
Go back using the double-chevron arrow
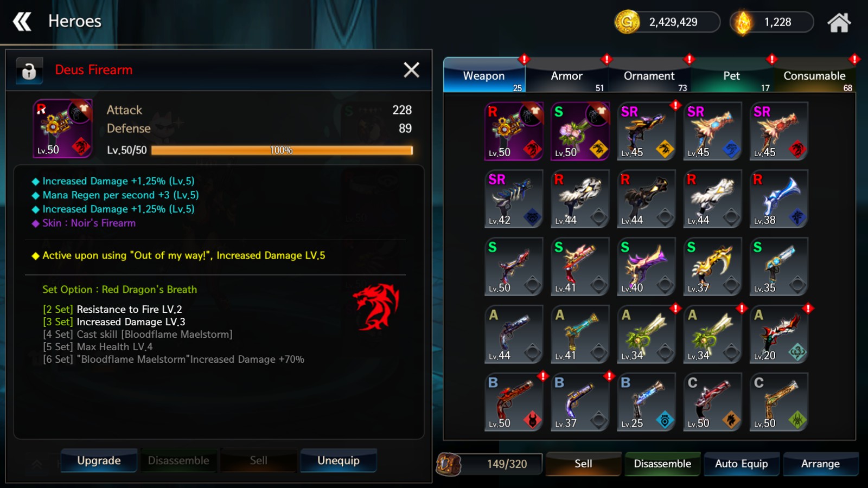22,22
